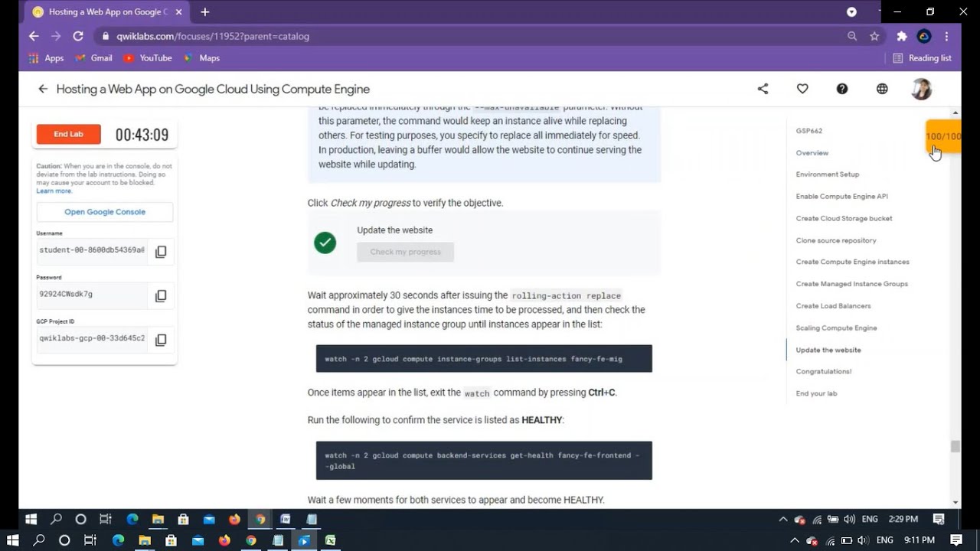Click Chrome's forward navigation arrow
This screenshot has height=551, width=980.
point(56,36)
